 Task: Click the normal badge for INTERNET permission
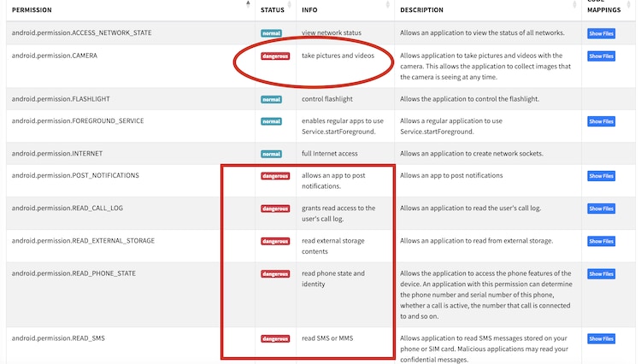[x=271, y=154]
